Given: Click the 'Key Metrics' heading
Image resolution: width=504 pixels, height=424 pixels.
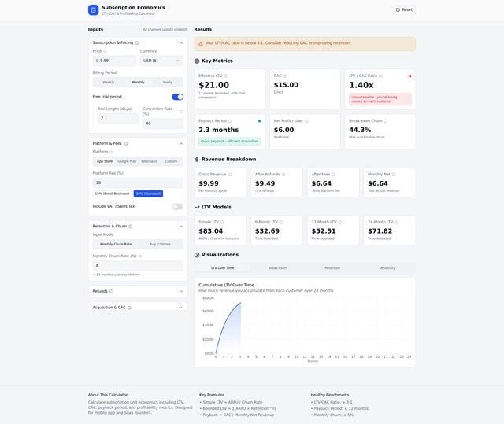Looking at the screenshot, I should 217,61.
